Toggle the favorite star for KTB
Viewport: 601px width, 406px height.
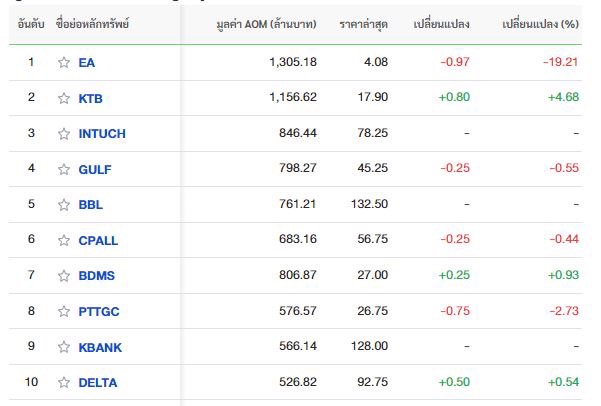[64, 98]
